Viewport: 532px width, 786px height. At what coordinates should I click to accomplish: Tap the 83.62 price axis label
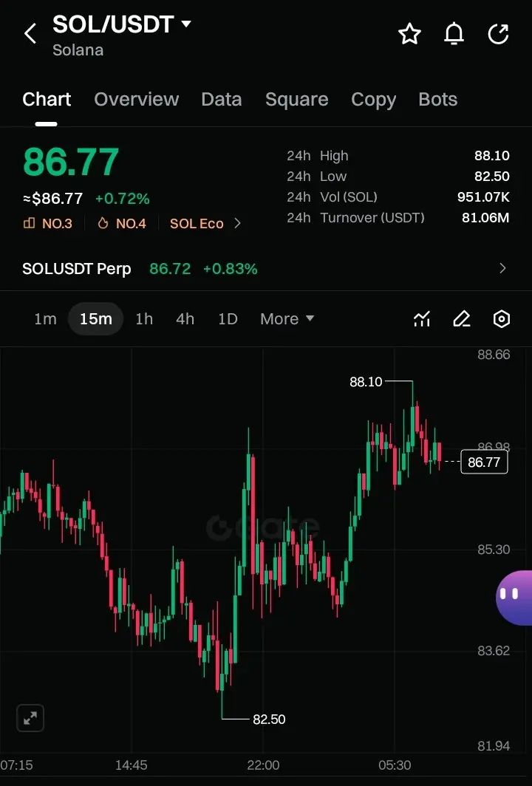tap(494, 651)
